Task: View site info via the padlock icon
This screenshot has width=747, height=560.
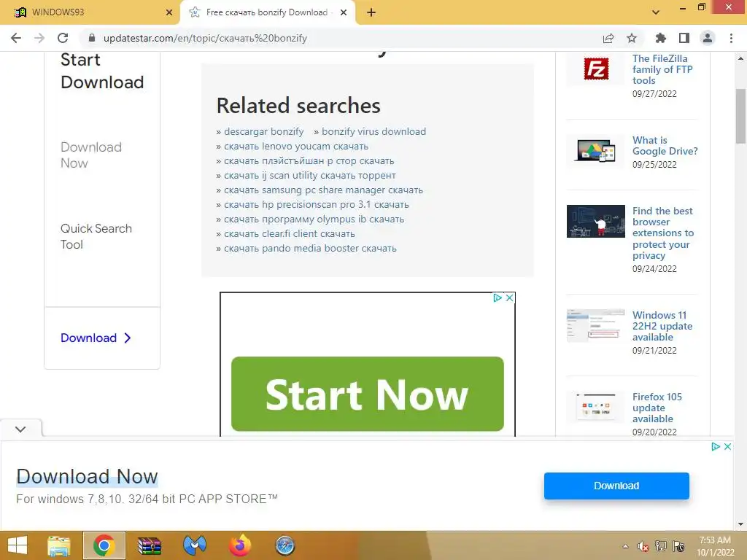Action: pyautogui.click(x=92, y=38)
